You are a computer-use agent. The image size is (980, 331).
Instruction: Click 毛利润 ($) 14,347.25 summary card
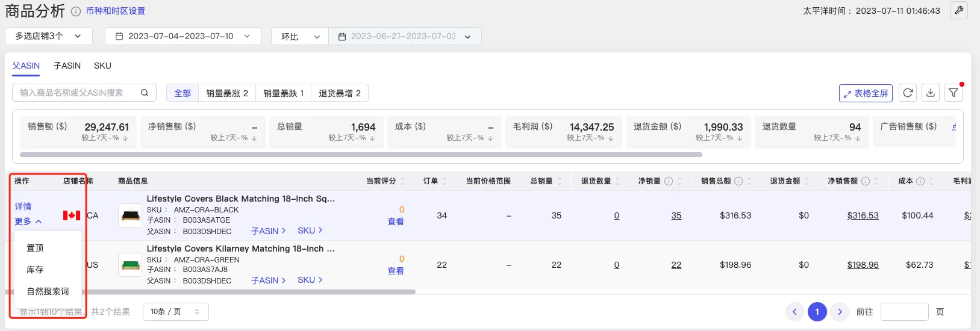pyautogui.click(x=564, y=132)
